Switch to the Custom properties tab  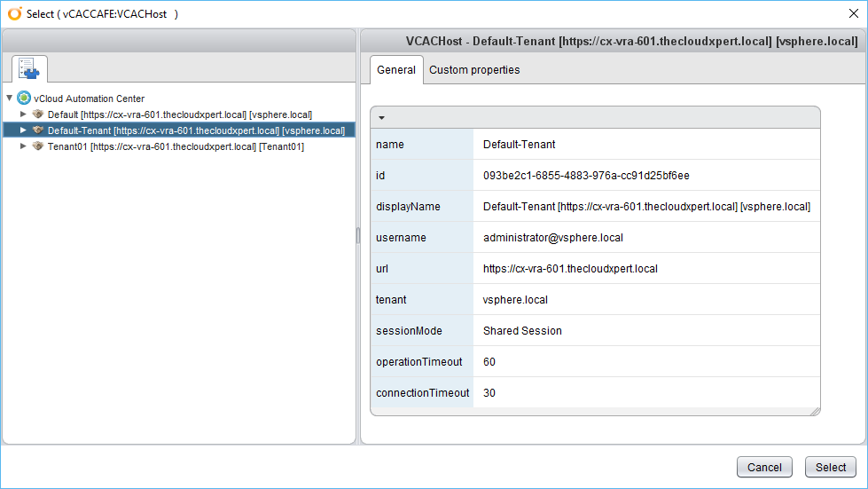(x=474, y=70)
